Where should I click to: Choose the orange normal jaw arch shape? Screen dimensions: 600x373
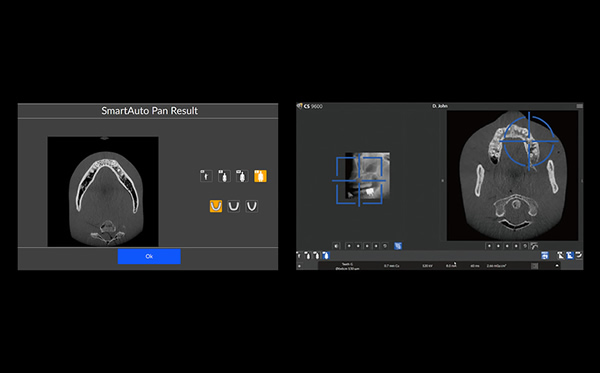216,206
